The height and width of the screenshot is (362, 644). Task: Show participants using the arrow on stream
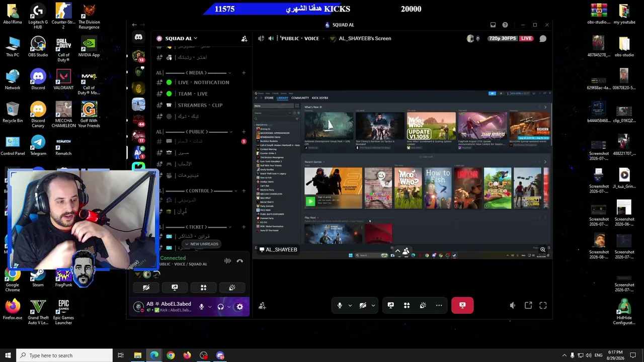pyautogui.click(x=397, y=250)
